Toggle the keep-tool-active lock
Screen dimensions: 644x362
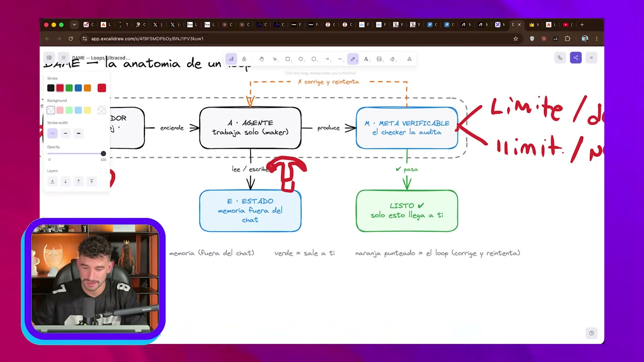(x=244, y=59)
